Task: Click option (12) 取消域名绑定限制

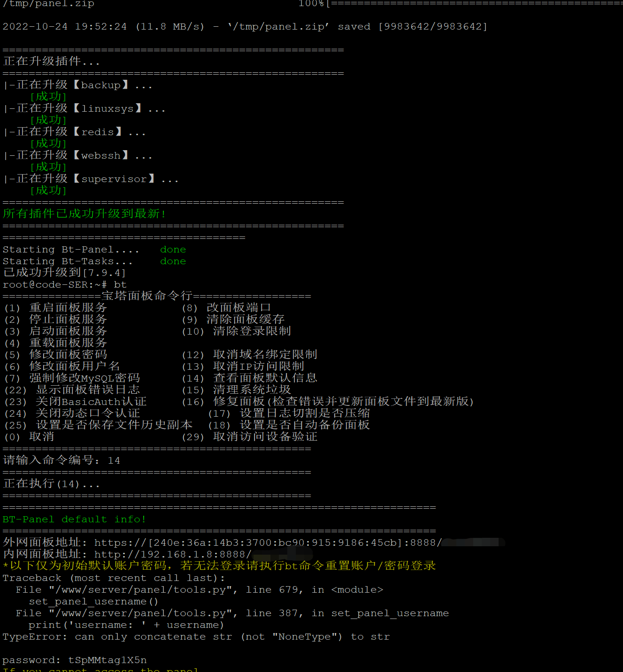Action: click(249, 355)
